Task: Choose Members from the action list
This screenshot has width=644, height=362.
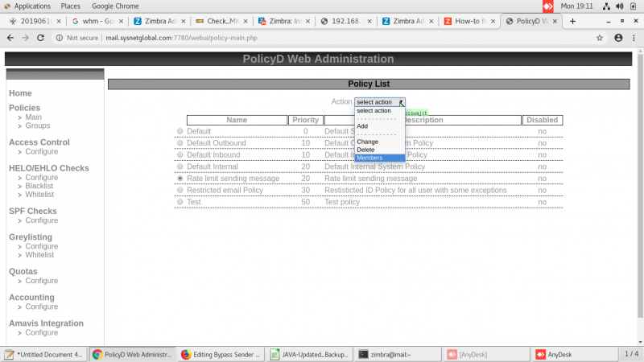Action: [x=380, y=158]
